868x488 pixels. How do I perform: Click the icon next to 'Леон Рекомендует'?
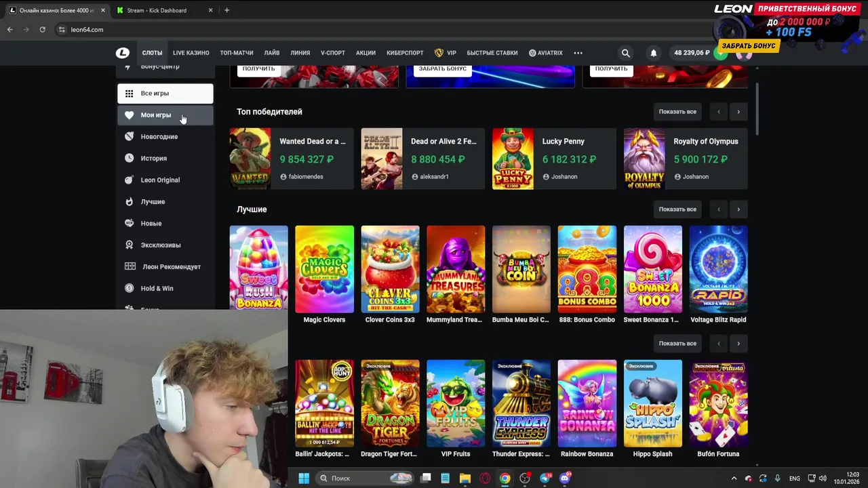(130, 267)
